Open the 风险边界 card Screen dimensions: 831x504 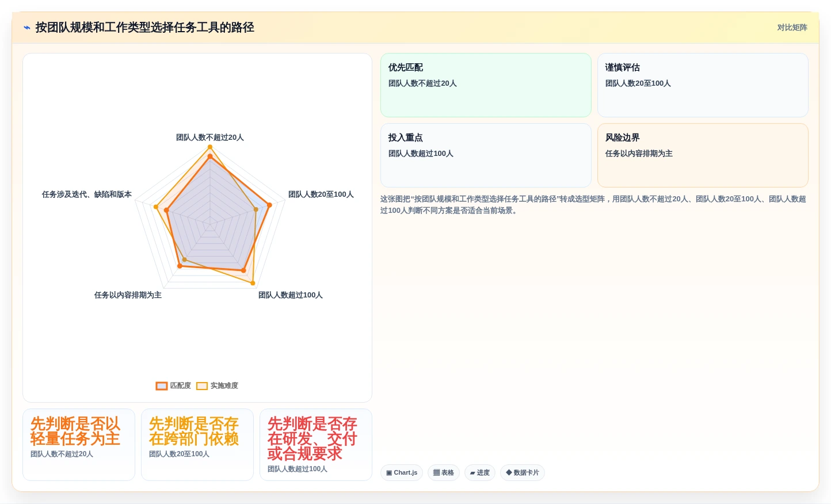click(703, 155)
